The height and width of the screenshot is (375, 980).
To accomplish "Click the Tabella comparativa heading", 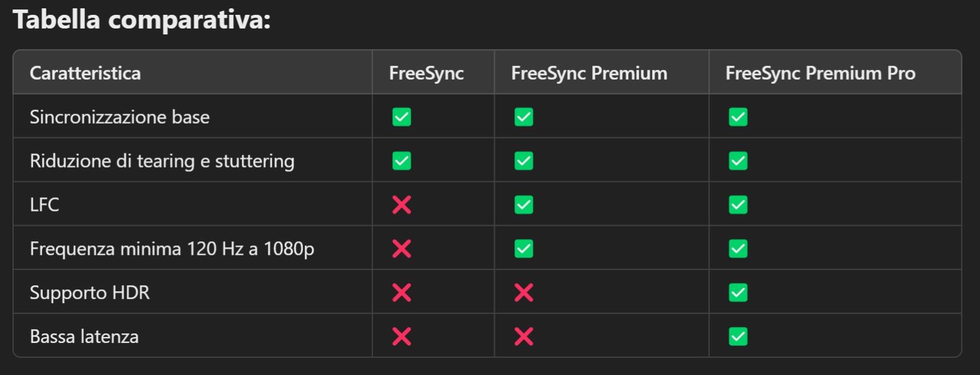I will 141,20.
